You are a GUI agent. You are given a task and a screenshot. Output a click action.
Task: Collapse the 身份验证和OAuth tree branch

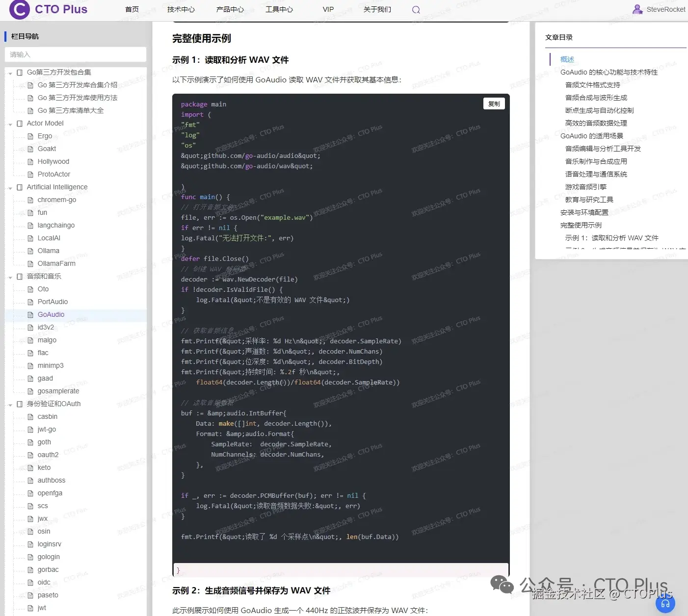click(10, 404)
